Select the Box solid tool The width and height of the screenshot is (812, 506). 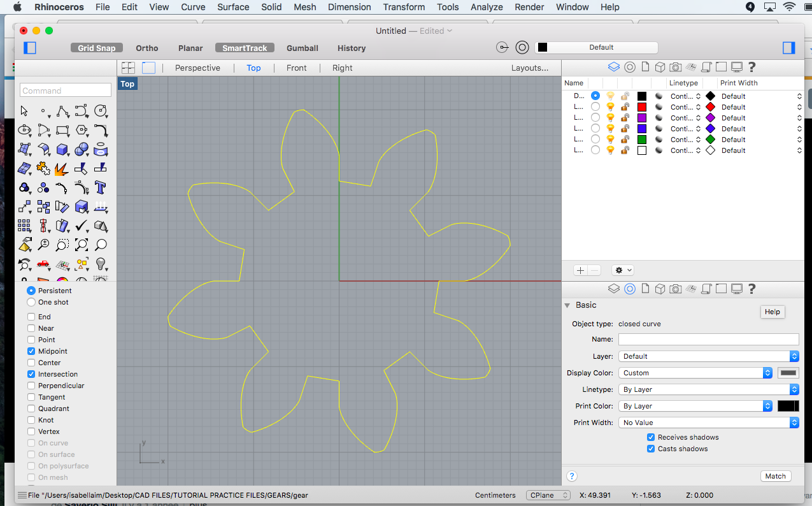(x=62, y=149)
